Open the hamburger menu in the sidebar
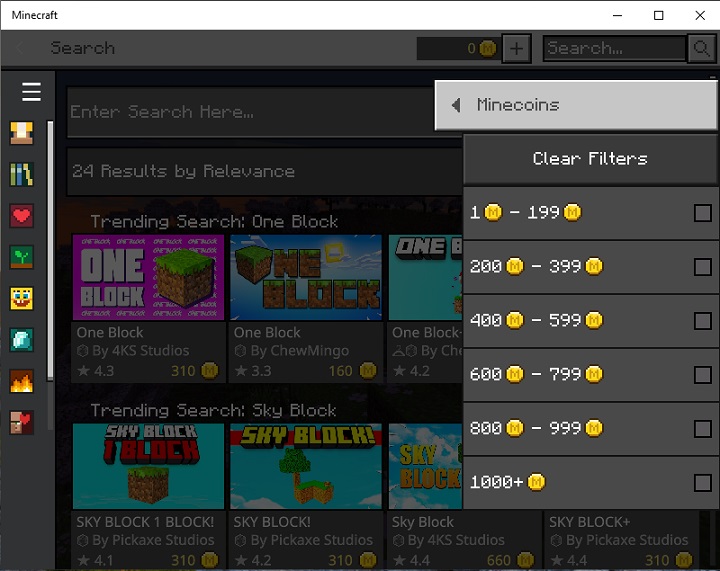Image resolution: width=720 pixels, height=571 pixels. (x=31, y=92)
